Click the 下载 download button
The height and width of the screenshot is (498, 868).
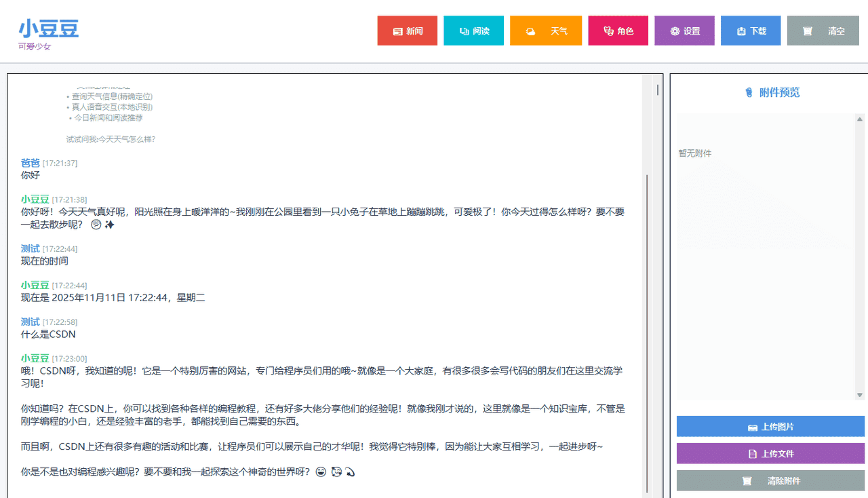coord(751,30)
